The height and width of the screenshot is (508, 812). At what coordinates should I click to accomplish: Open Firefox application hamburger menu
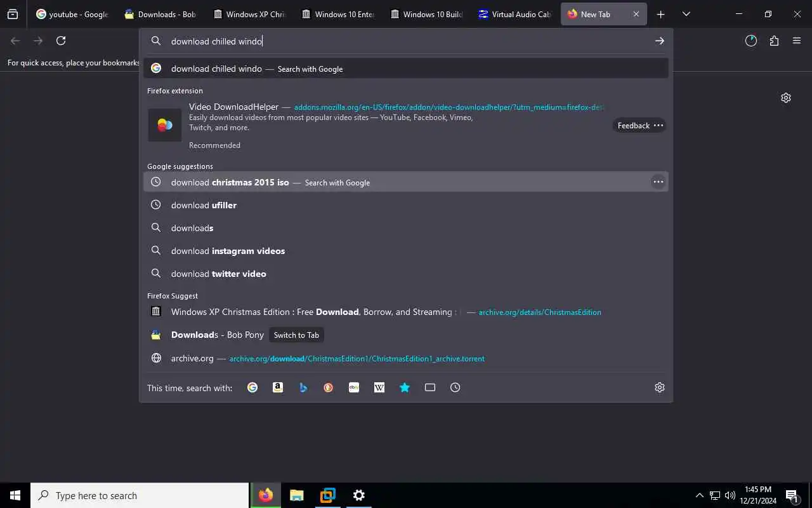pyautogui.click(x=797, y=41)
